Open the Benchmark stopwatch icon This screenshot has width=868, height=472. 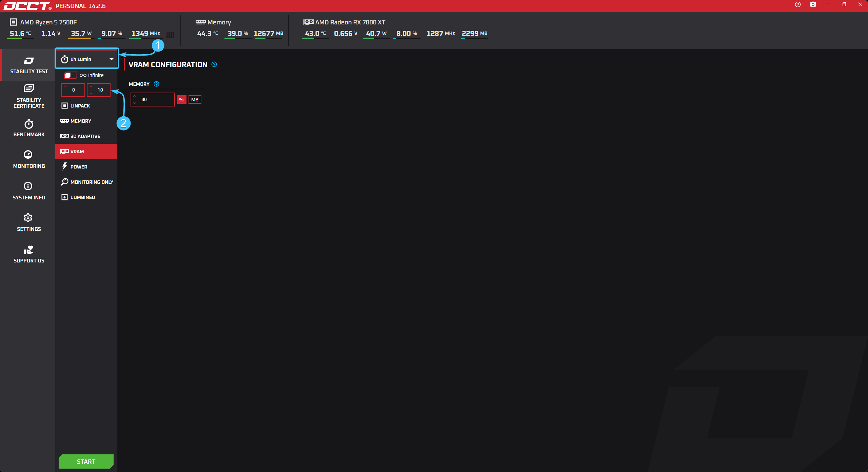[29, 124]
